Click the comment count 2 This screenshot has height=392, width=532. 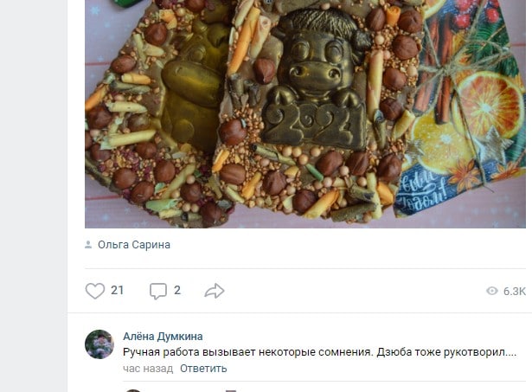[x=177, y=291]
